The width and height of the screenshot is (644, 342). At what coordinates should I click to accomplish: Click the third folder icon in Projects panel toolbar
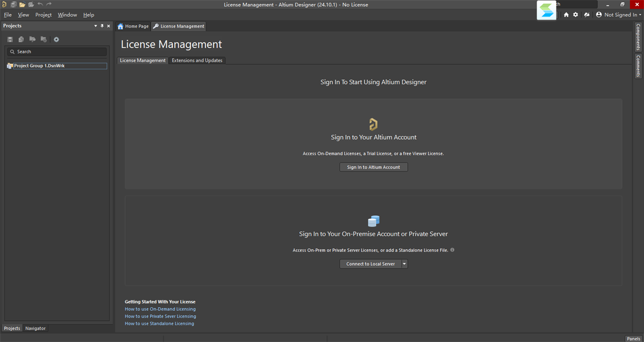click(32, 39)
